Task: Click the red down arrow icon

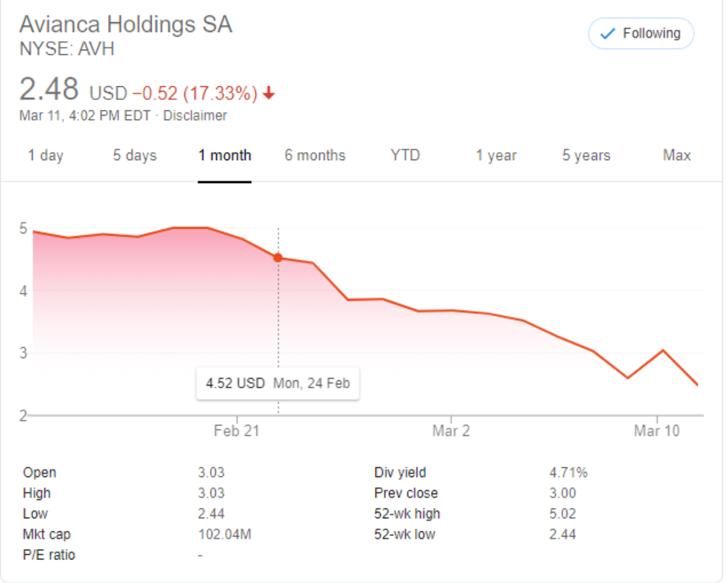Action: coord(268,95)
